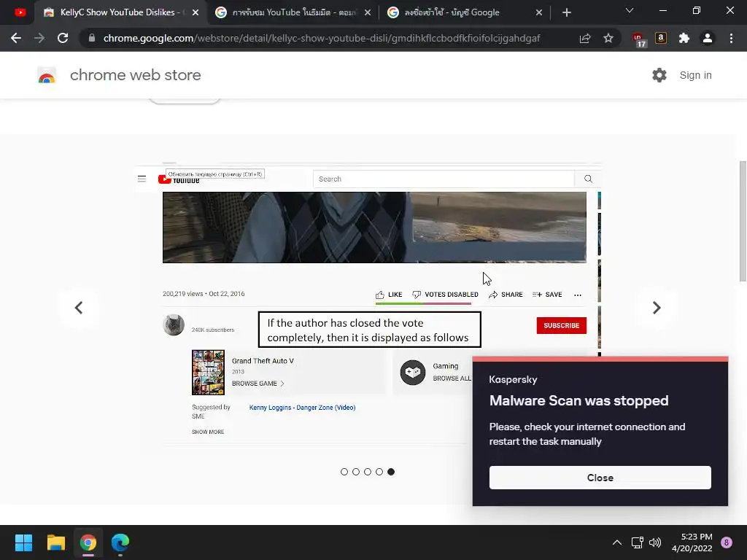The height and width of the screenshot is (560, 747).
Task: Click the chrome web store title
Action: point(135,75)
